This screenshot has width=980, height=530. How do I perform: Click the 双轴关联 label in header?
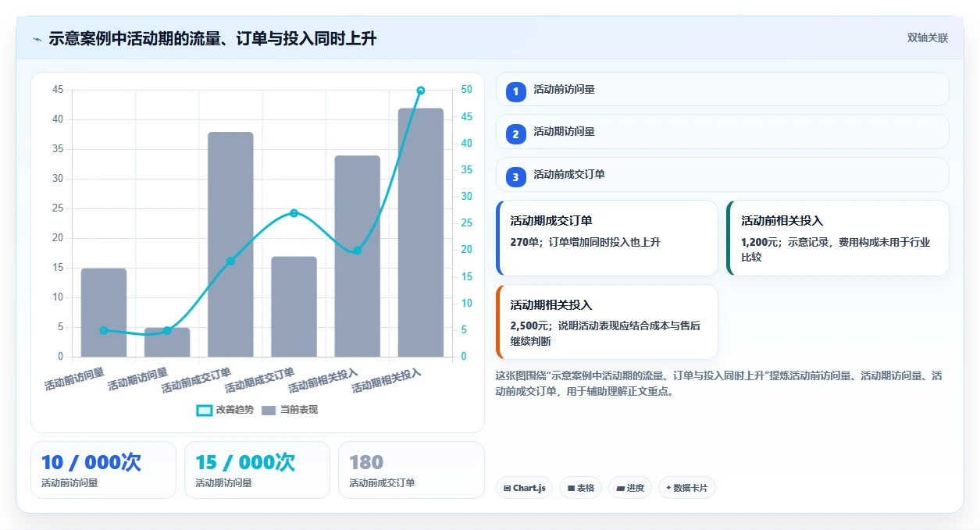tap(928, 38)
